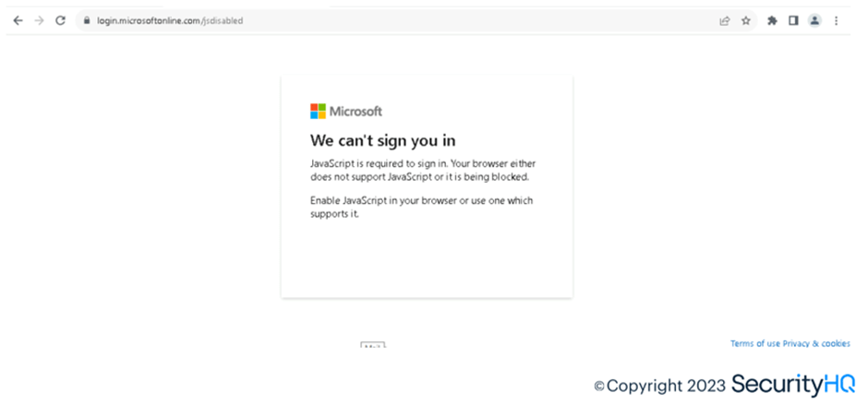
Task: Open the profile avatar menu
Action: [814, 20]
